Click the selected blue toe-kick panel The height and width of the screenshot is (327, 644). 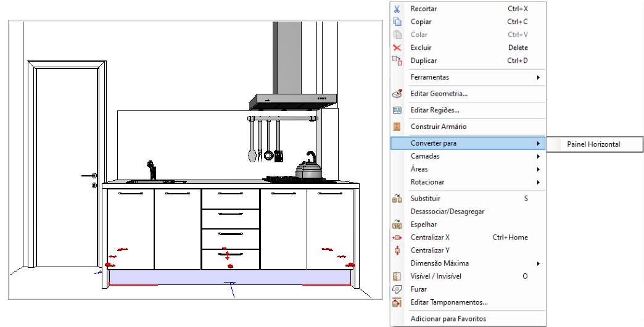click(x=229, y=277)
